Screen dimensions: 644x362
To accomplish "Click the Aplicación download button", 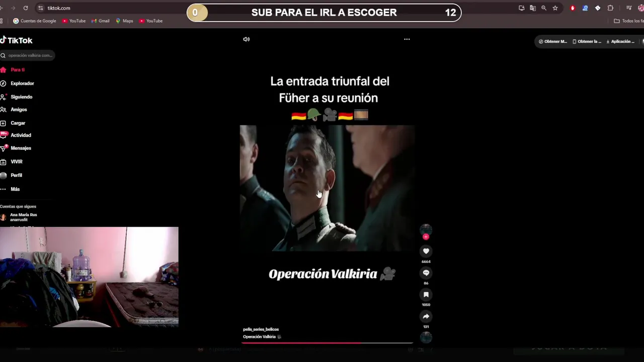I will tap(620, 42).
